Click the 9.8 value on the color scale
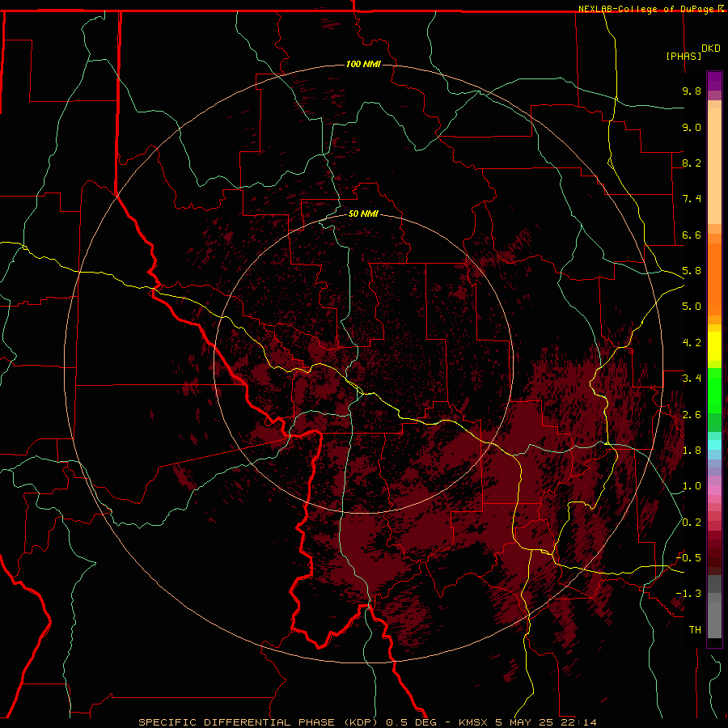Image resolution: width=728 pixels, height=728 pixels. (x=692, y=91)
